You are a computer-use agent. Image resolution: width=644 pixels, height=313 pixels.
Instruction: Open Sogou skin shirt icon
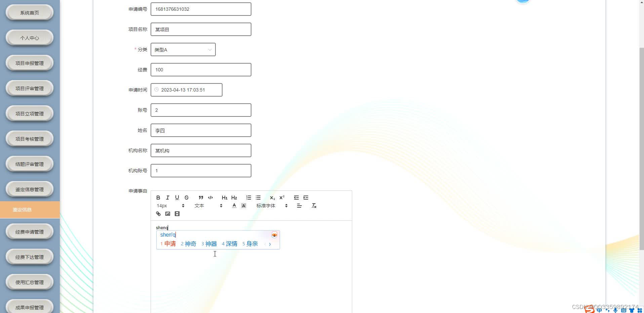[632, 310]
